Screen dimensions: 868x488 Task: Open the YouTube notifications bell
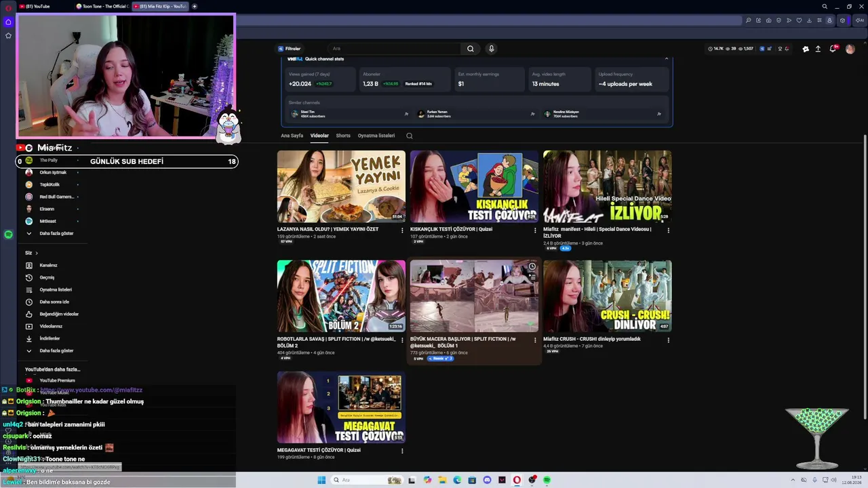click(x=833, y=49)
